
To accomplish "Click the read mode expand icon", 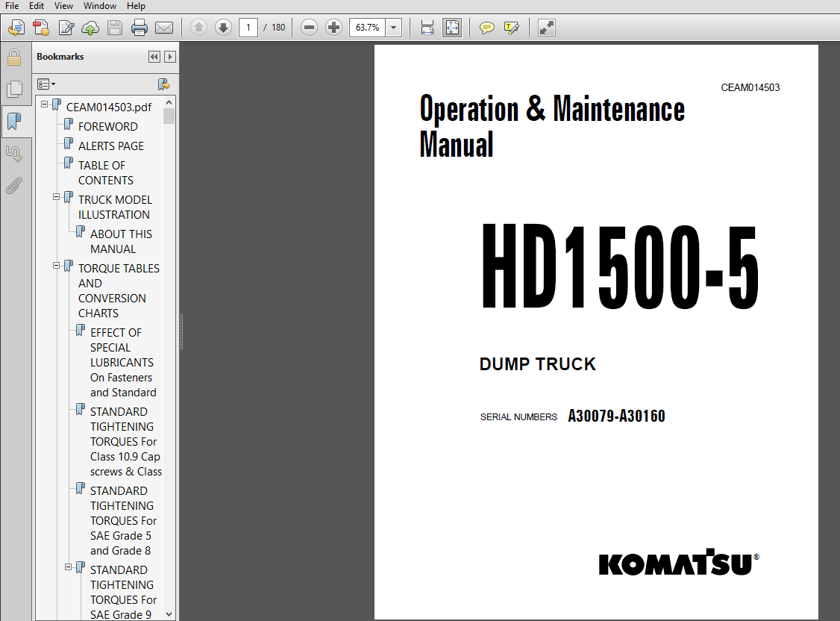I will tap(546, 28).
